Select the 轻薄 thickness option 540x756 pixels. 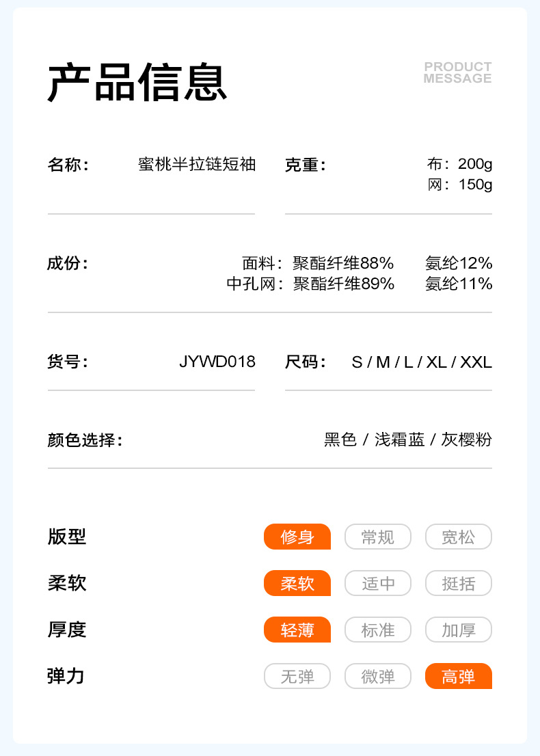(297, 630)
